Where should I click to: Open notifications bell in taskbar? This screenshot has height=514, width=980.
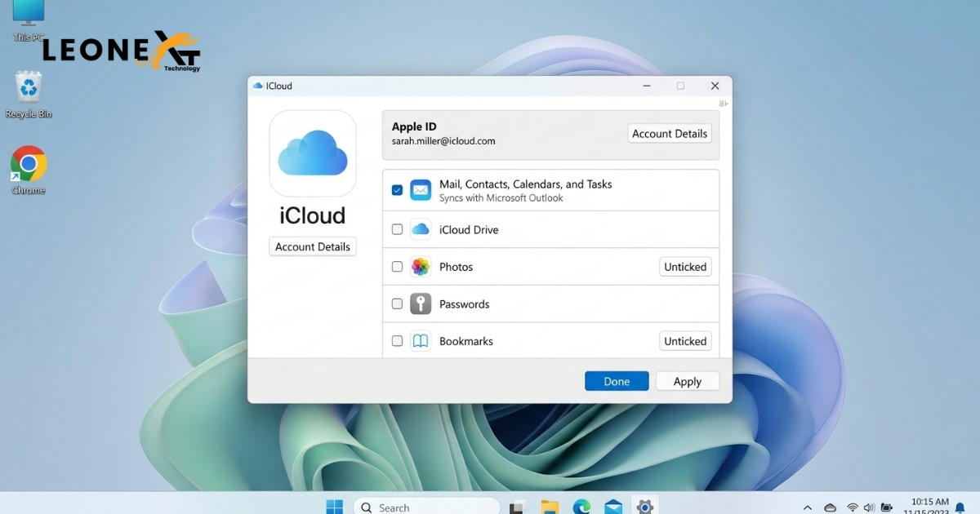click(961, 507)
